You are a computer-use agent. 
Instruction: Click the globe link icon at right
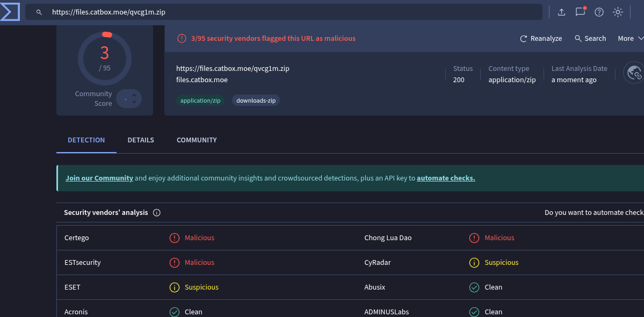pyautogui.click(x=634, y=73)
